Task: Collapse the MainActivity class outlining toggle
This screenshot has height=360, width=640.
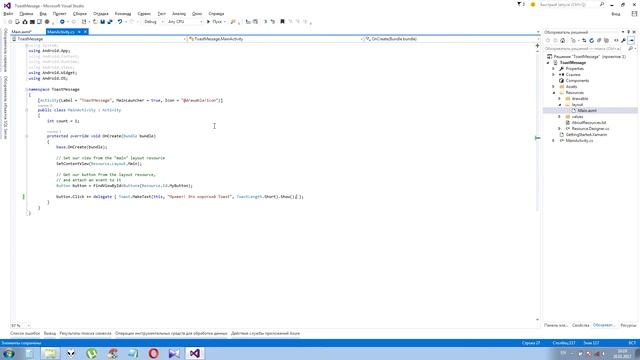Action: click(x=27, y=110)
